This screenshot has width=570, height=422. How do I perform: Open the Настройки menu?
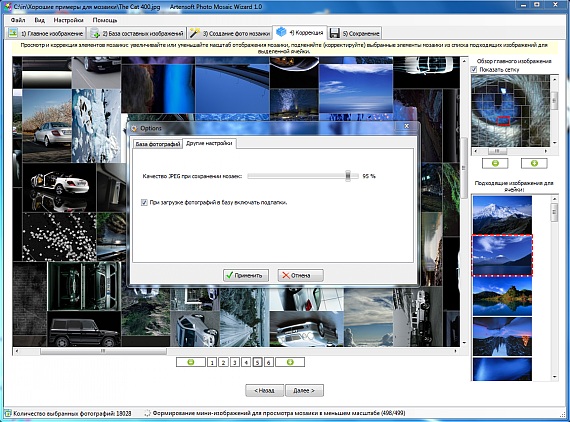click(68, 20)
